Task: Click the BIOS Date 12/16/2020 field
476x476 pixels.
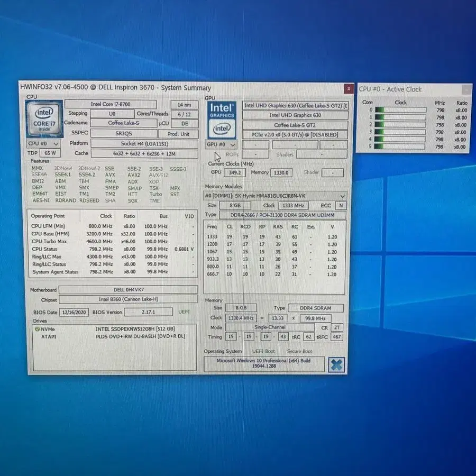Action: (x=74, y=312)
